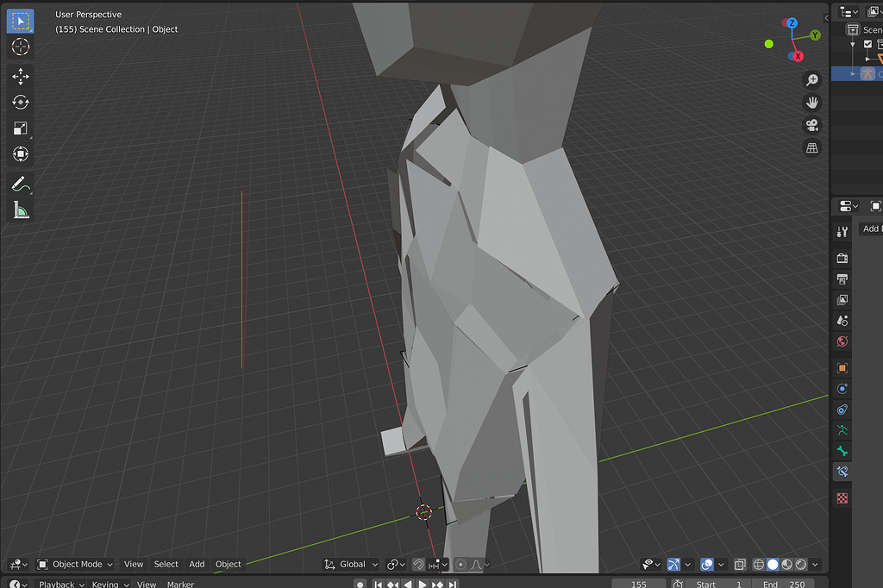Open the gizmo options dropdown arrow
Viewport: 883px width, 588px height.
coord(687,565)
